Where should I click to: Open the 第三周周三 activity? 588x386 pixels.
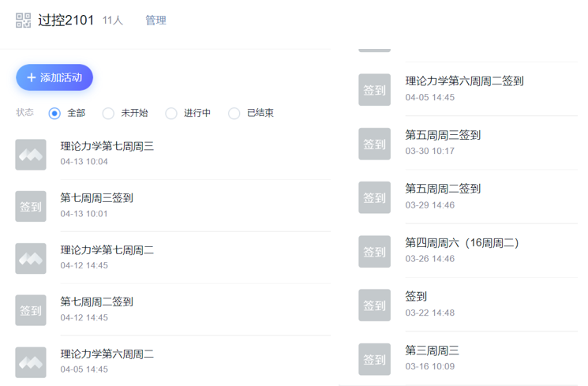click(432, 350)
